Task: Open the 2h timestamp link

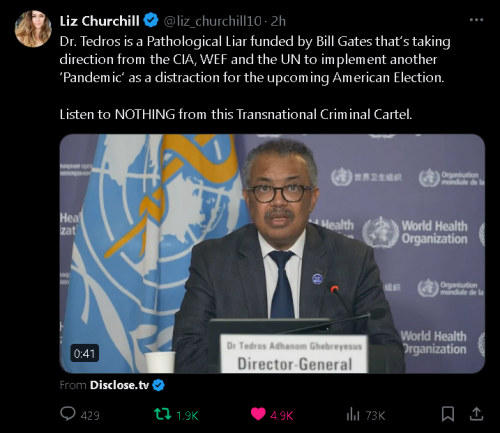Action: pyautogui.click(x=278, y=21)
